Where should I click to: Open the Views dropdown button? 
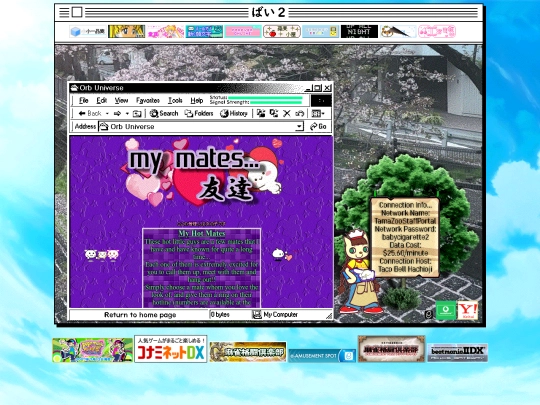(x=318, y=113)
